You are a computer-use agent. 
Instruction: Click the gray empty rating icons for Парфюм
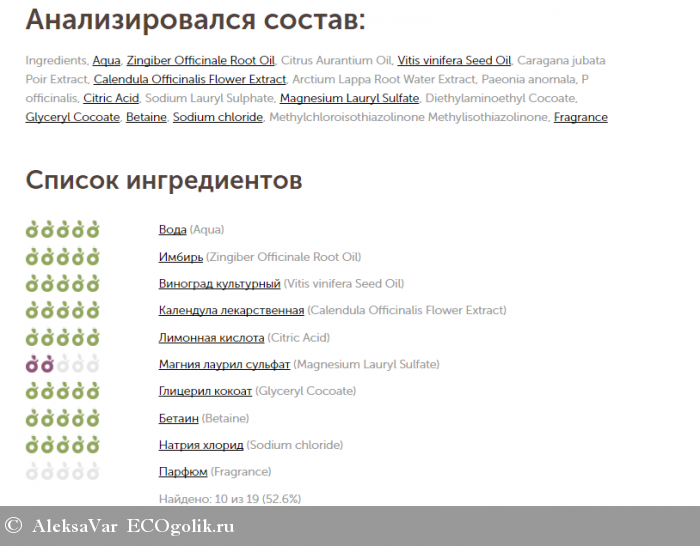tap(62, 471)
